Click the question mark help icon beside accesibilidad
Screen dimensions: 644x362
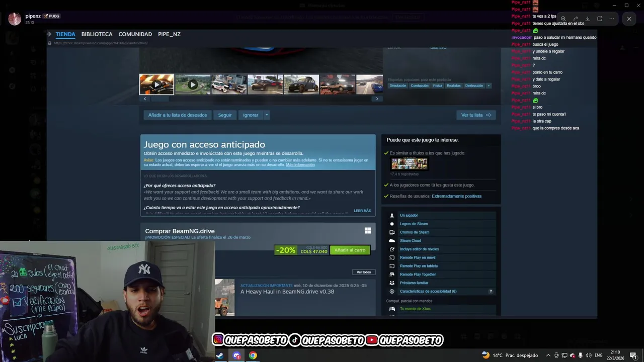click(491, 291)
